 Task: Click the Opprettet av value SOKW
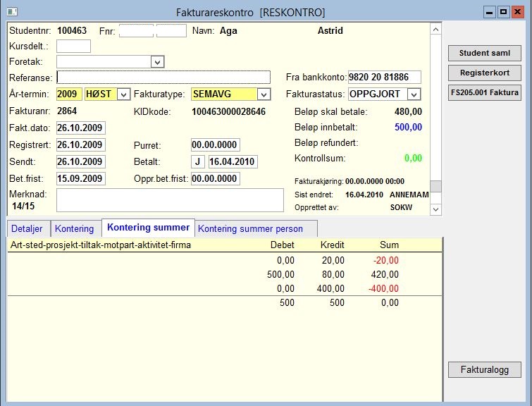pyautogui.click(x=401, y=207)
